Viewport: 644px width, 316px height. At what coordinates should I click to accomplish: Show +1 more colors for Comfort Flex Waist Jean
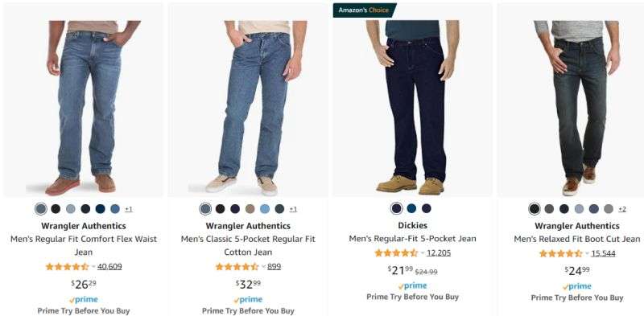129,209
